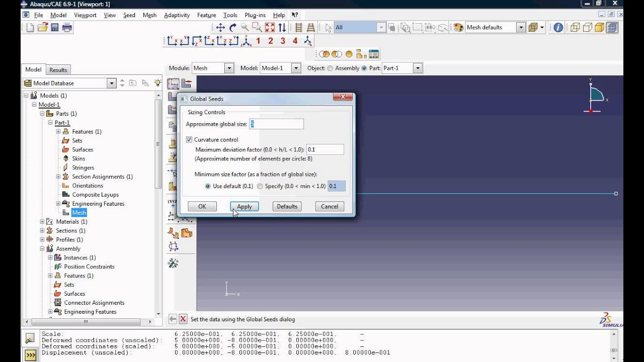Close the Global Seeds dialog window
Screen dimensions: 644x362
(x=343, y=98)
